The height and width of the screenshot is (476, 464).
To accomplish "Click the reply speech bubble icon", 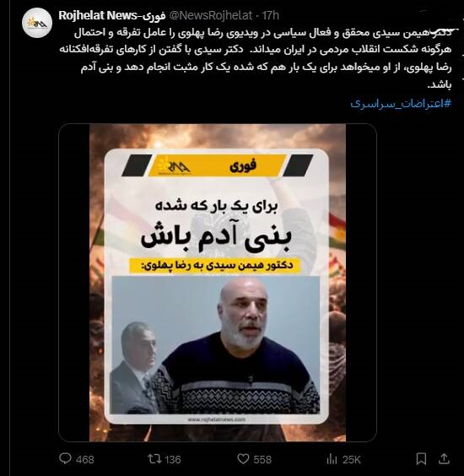I will (65, 458).
